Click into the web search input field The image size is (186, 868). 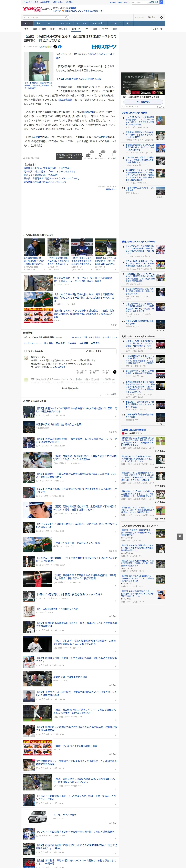(139, 2)
